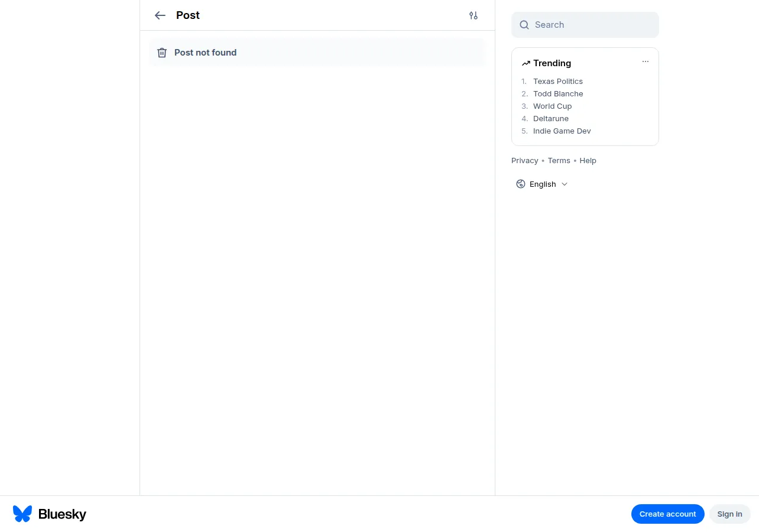Open thread preferences settings icon
Viewport: 759px width, 532px height.
[x=473, y=15]
